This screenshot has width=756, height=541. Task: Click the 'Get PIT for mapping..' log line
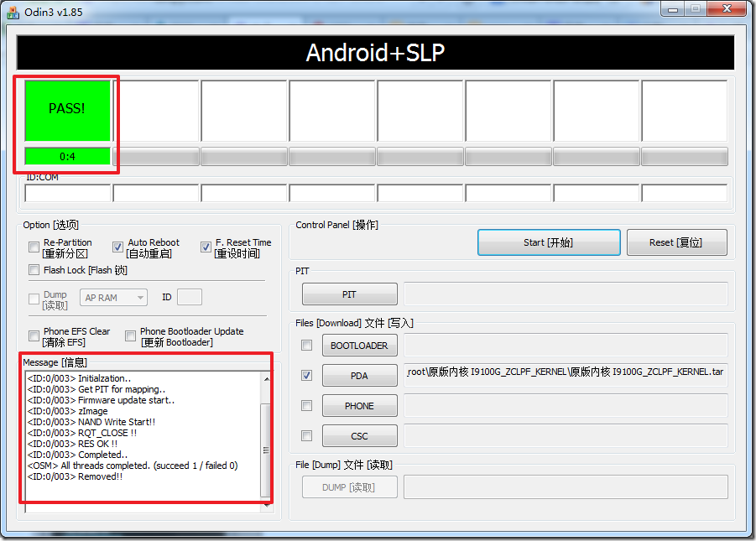pyautogui.click(x=96, y=389)
